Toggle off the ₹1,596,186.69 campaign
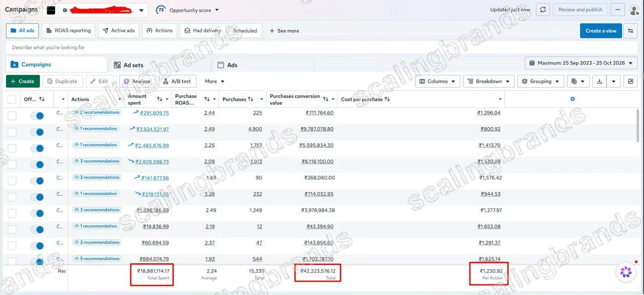 (37, 213)
